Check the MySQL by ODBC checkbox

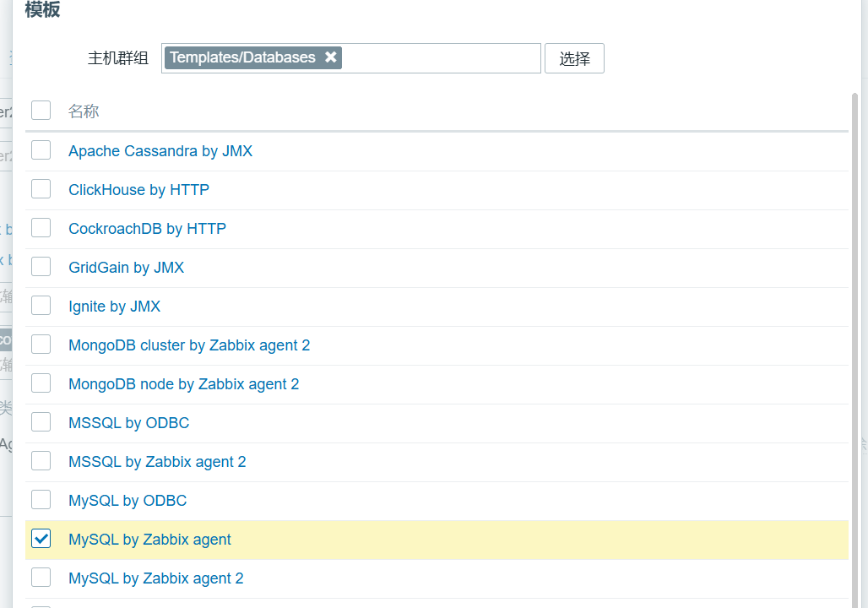41,499
